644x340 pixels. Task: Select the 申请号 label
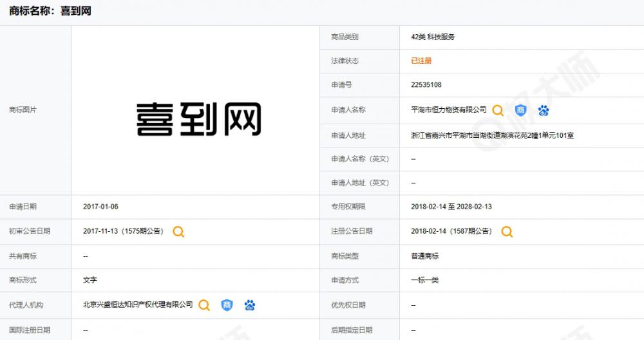tap(341, 84)
